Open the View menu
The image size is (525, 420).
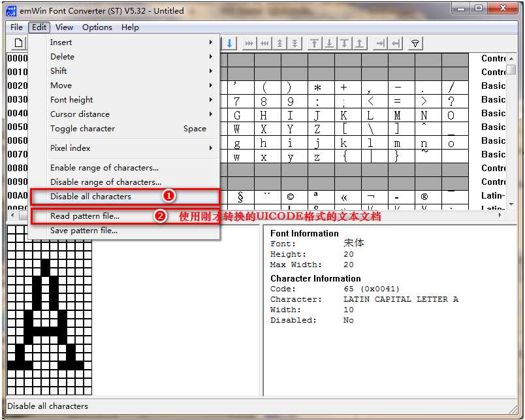pos(64,27)
